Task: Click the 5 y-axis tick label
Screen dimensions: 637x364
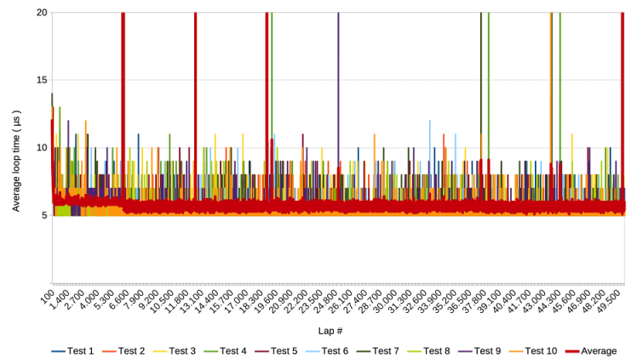Action: coord(44,214)
